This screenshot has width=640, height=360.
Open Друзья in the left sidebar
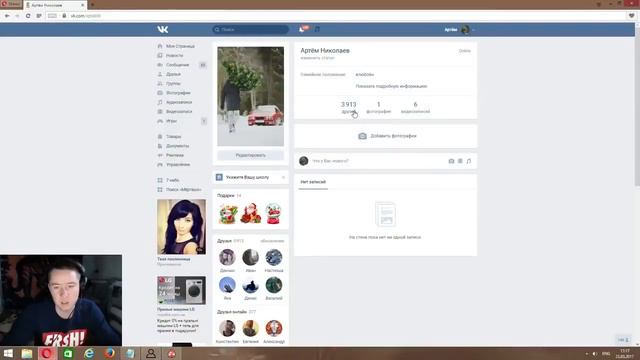point(173,74)
